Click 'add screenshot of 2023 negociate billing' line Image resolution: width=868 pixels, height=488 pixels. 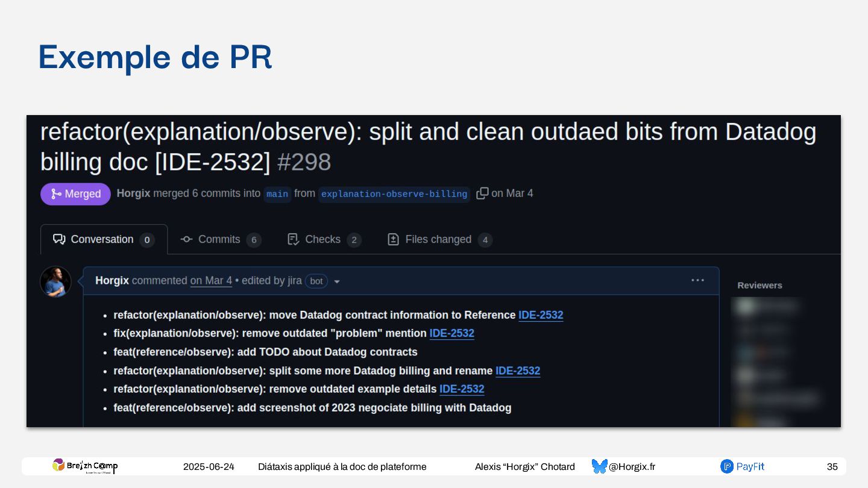click(312, 408)
